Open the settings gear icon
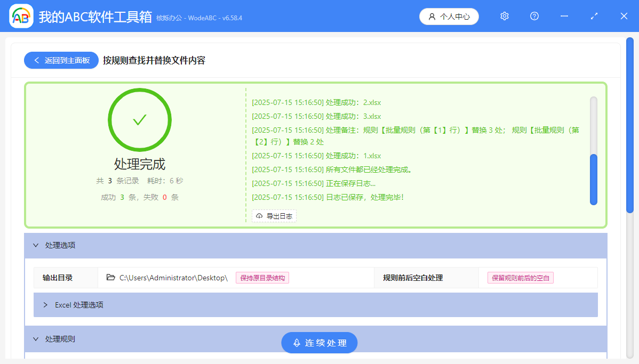This screenshot has height=364, width=639. click(504, 16)
